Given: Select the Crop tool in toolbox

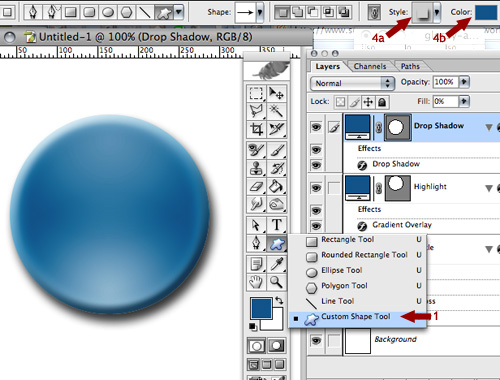Looking at the screenshot, I should (256, 129).
